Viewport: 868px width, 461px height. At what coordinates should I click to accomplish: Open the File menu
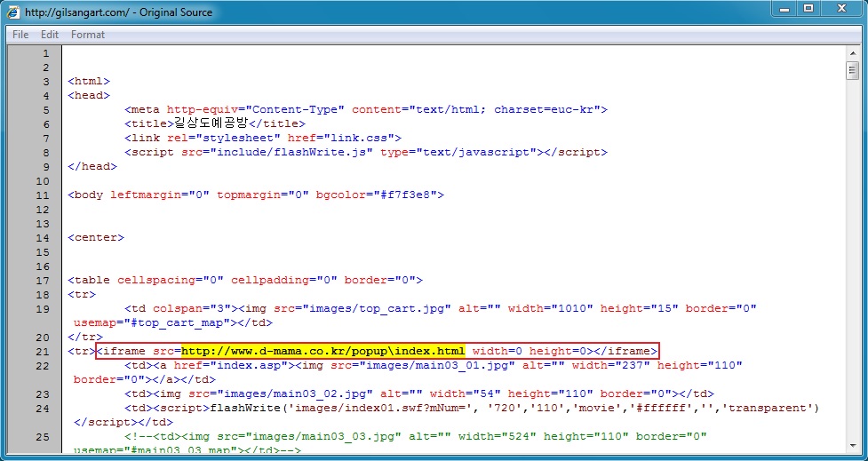point(20,35)
